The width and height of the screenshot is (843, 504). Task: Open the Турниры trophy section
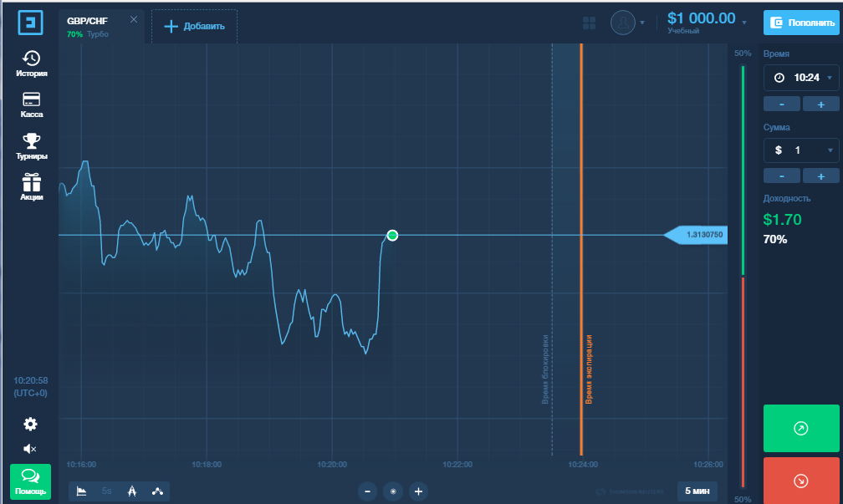click(x=31, y=146)
